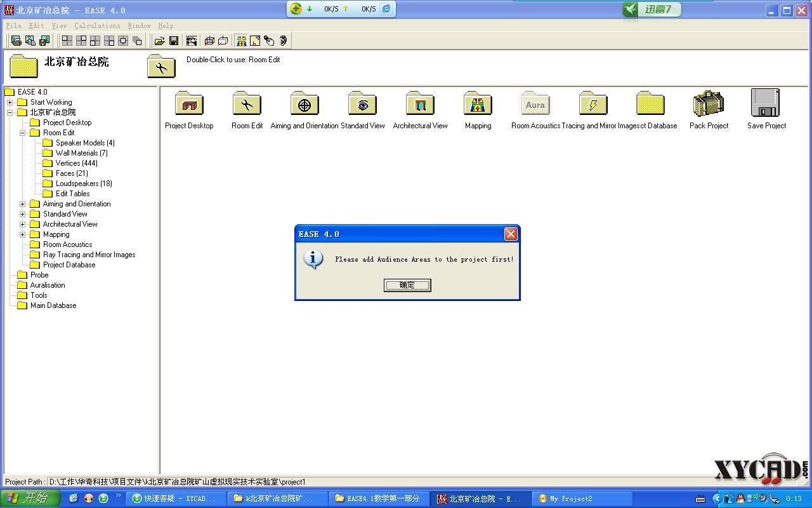Viewport: 812px width, 508px height.
Task: Close the EASE 4.0 message dialog
Action: click(x=511, y=234)
